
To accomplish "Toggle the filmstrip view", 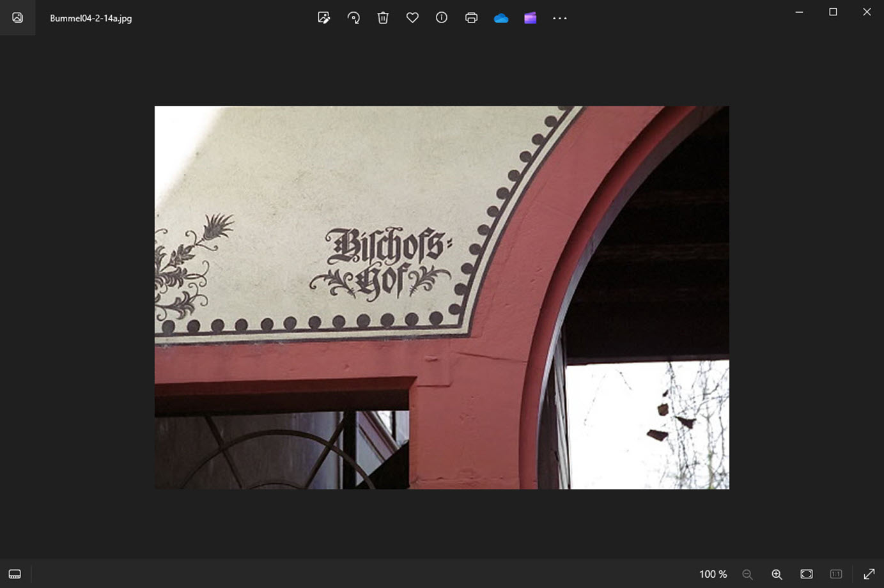I will click(15, 574).
